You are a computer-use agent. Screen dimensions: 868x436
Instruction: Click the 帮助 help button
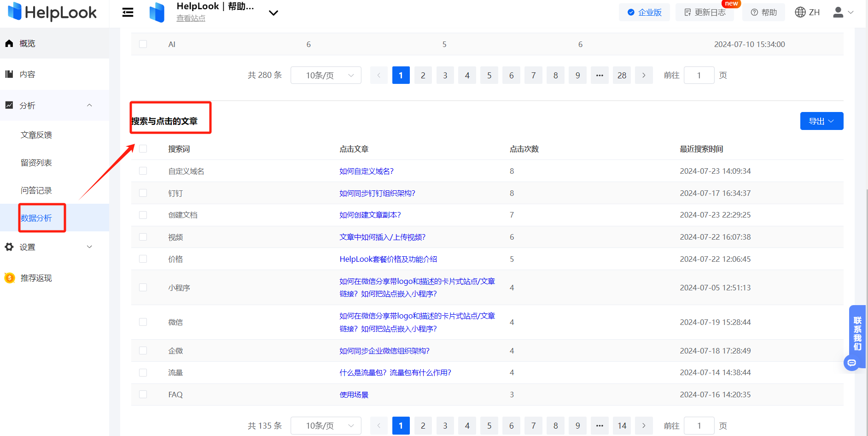[x=764, y=12]
